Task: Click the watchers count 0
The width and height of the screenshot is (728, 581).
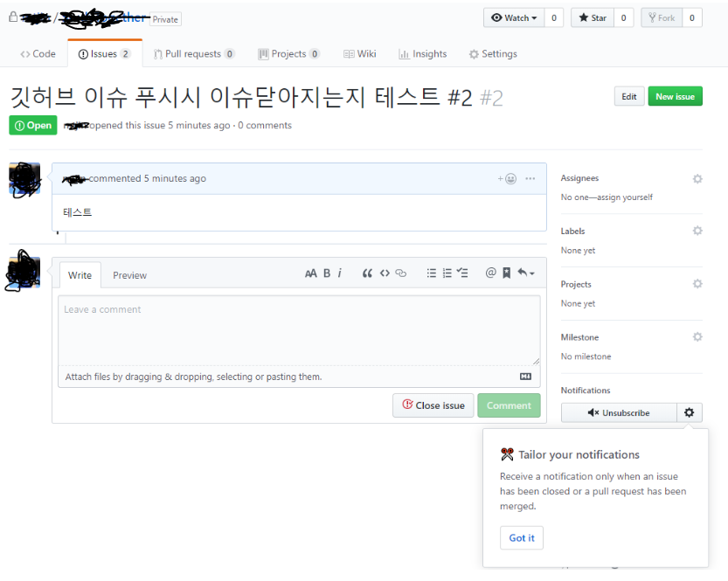Action: [554, 17]
